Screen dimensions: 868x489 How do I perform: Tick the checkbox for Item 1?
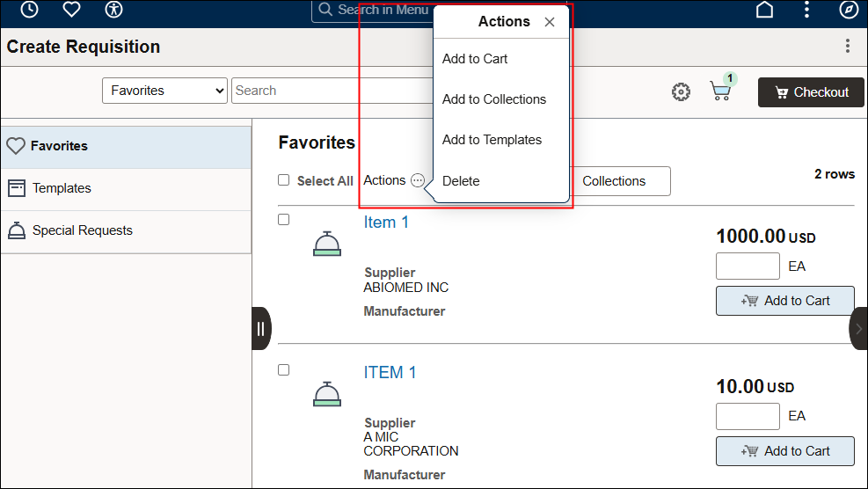(x=283, y=220)
